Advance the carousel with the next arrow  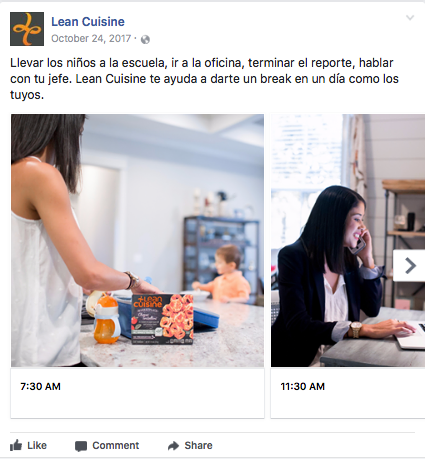coord(410,266)
